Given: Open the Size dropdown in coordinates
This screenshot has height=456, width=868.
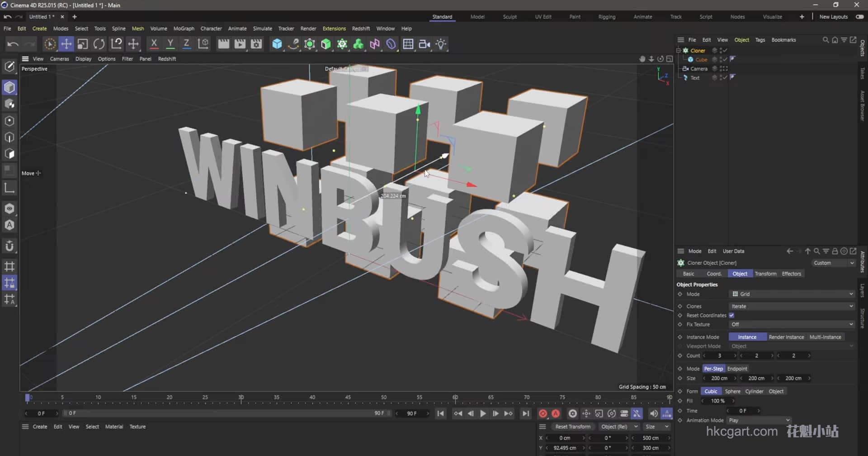Looking at the screenshot, I should pyautogui.click(x=657, y=427).
